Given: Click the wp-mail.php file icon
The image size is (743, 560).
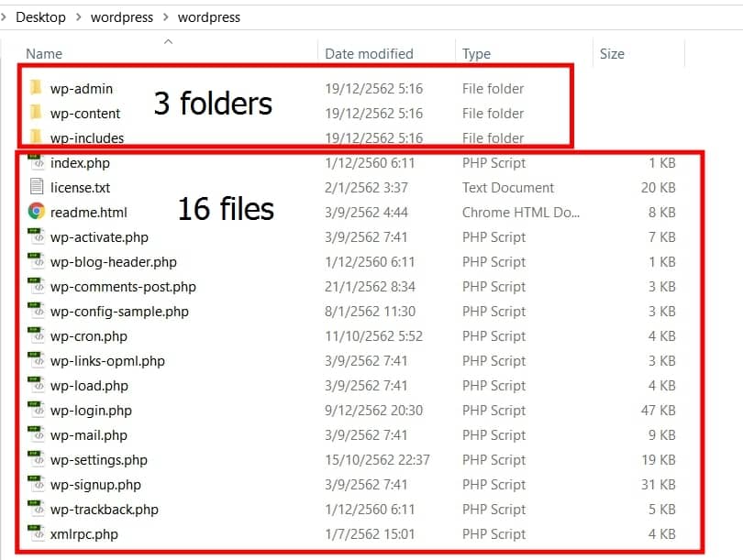Looking at the screenshot, I should 36,434.
